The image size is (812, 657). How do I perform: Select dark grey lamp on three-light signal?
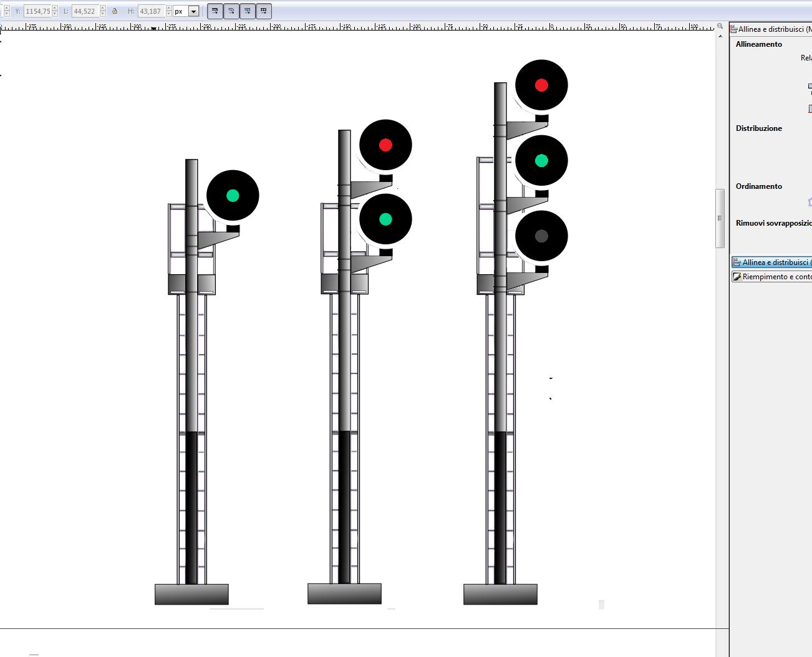(x=541, y=236)
